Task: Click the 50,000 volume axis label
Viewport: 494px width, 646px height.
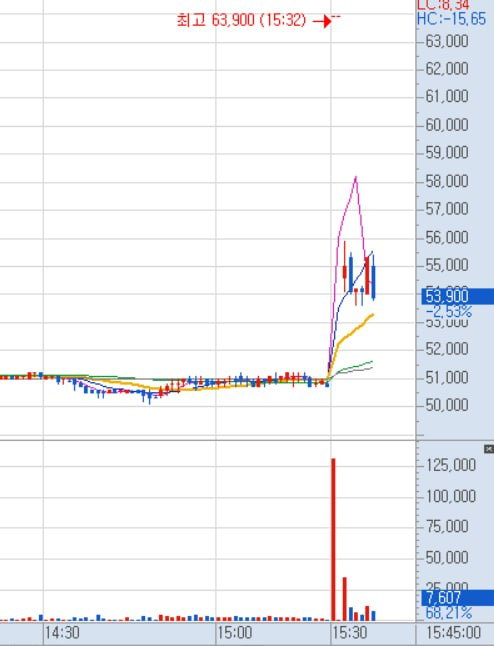Action: point(447,557)
